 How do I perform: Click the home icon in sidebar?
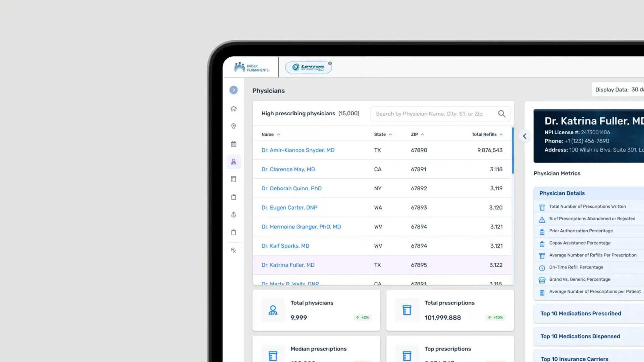[x=234, y=109]
